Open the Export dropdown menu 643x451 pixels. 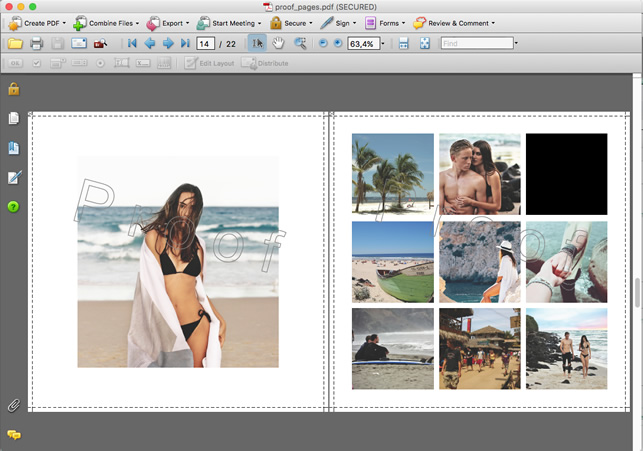click(168, 23)
